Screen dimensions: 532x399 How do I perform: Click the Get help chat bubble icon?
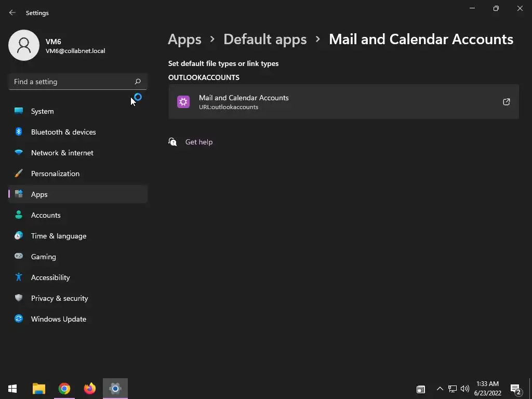(172, 141)
